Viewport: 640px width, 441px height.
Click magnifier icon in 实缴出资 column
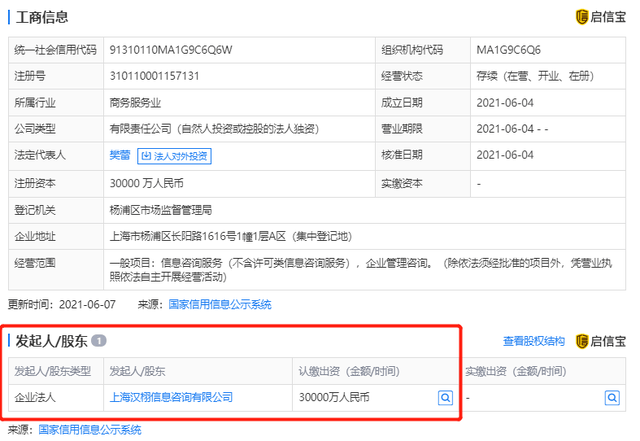click(x=612, y=397)
